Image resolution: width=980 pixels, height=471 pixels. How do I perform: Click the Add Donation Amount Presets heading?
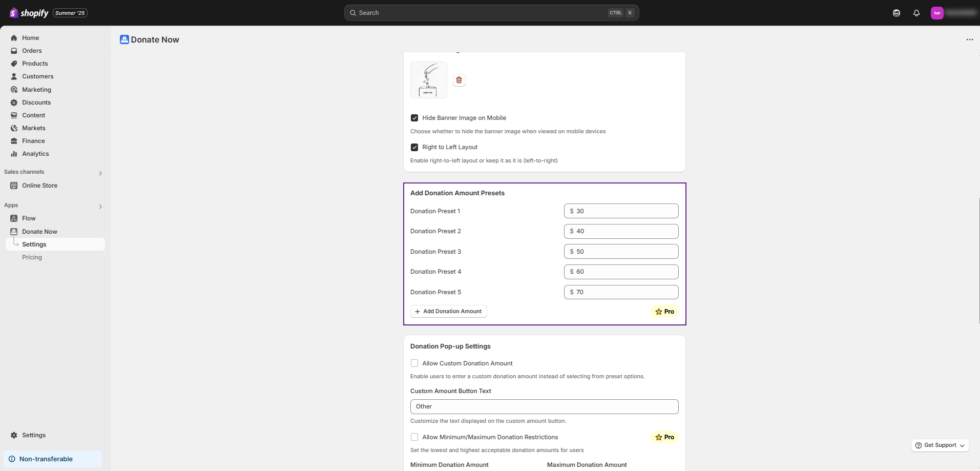coord(457,193)
